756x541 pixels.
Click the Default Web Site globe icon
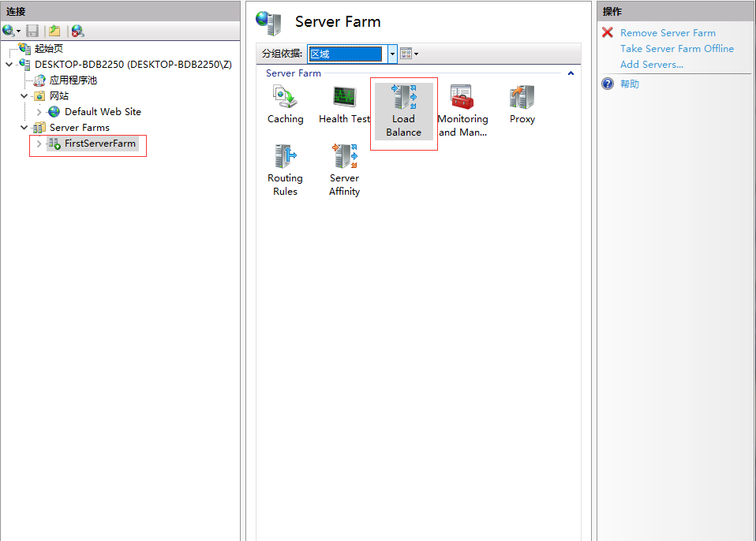[54, 112]
